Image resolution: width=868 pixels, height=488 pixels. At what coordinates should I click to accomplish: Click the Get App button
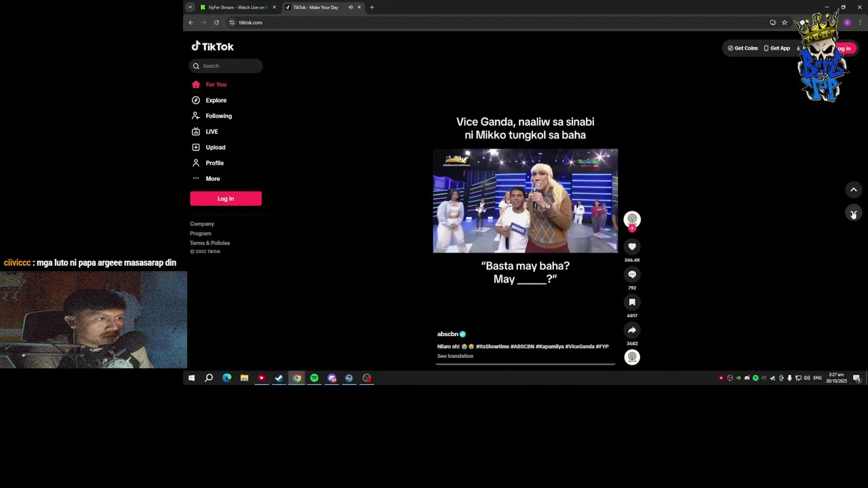(x=776, y=48)
